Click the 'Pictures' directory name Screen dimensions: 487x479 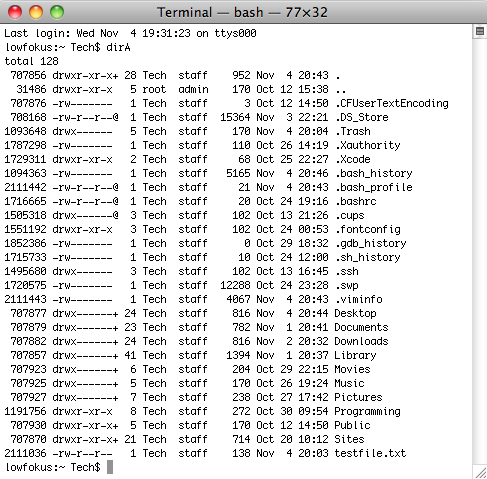pyautogui.click(x=358, y=397)
